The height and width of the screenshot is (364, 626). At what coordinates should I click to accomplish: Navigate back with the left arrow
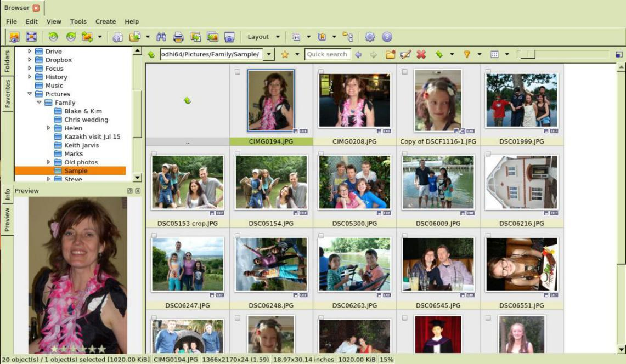point(358,55)
